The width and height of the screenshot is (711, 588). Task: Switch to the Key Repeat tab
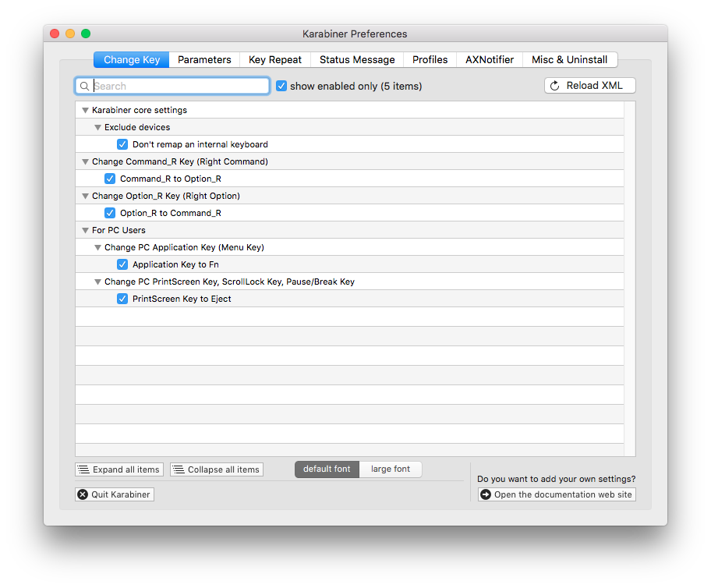(x=275, y=60)
